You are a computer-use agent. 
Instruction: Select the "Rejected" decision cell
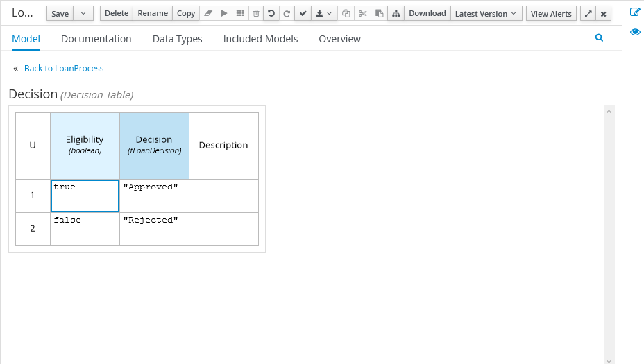(154, 229)
